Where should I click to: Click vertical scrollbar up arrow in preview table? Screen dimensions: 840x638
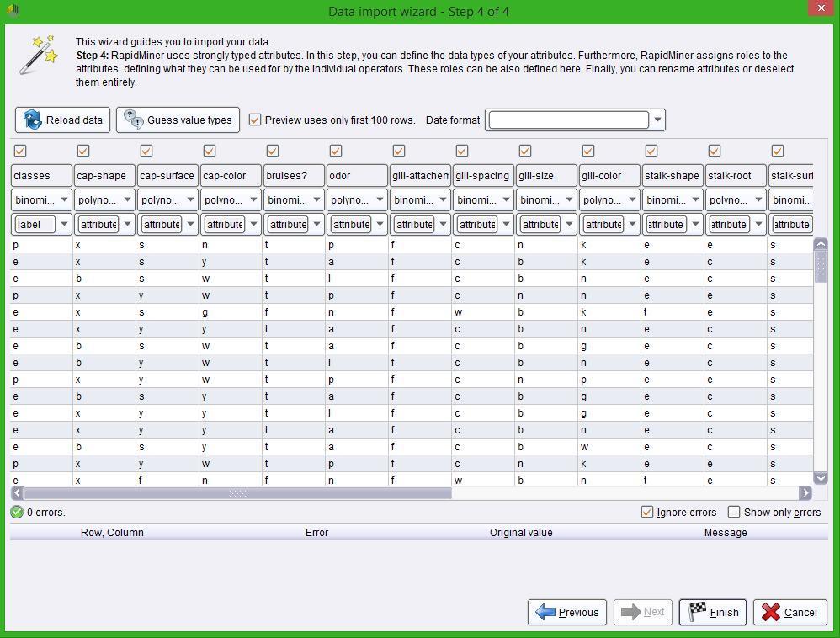(820, 244)
